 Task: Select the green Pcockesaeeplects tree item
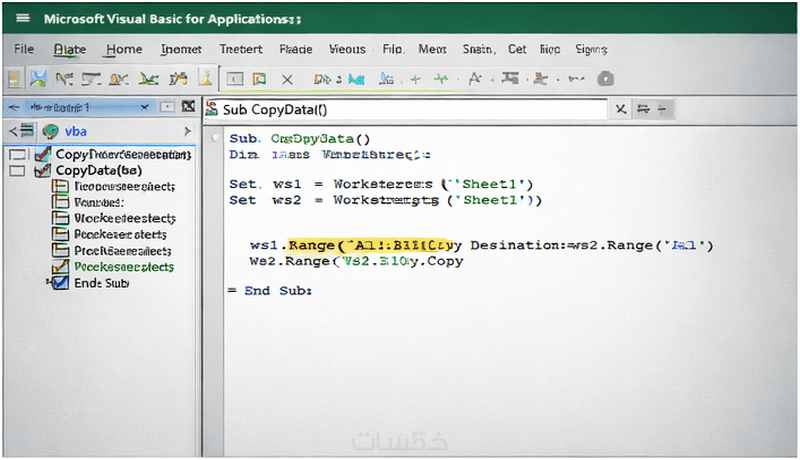[x=124, y=267]
